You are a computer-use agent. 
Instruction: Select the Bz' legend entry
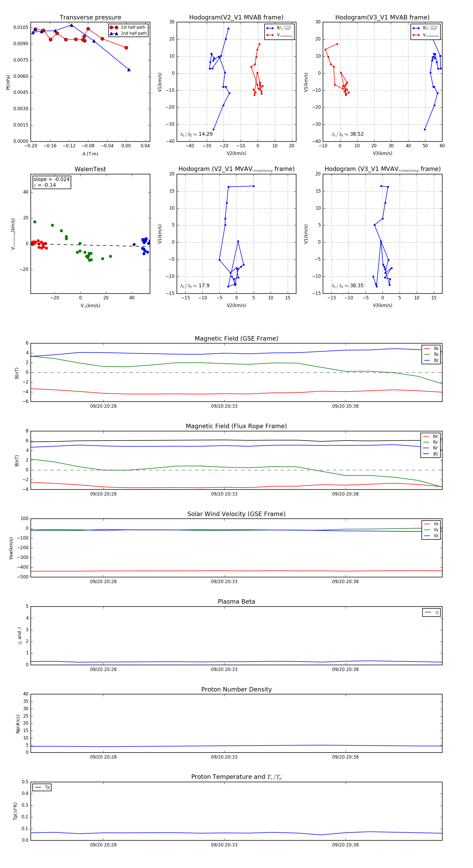click(x=431, y=448)
